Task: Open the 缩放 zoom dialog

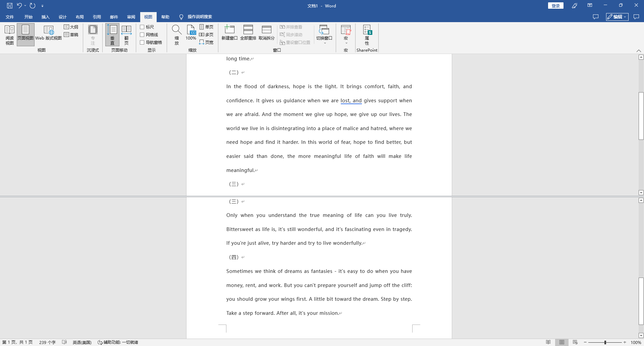Action: (177, 35)
